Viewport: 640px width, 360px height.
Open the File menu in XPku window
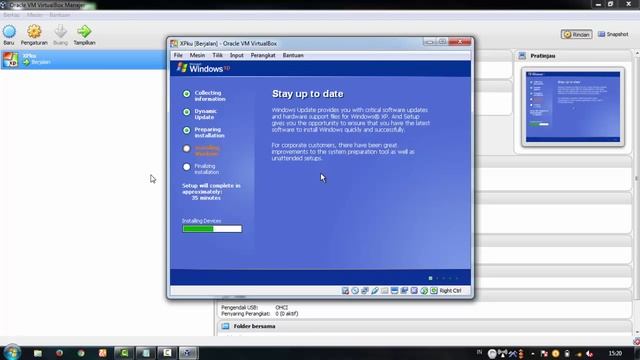click(178, 55)
